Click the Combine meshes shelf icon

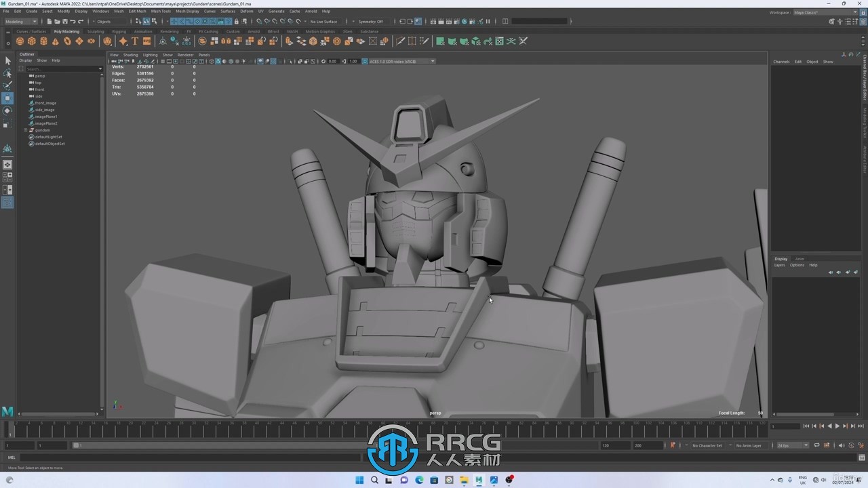203,41
